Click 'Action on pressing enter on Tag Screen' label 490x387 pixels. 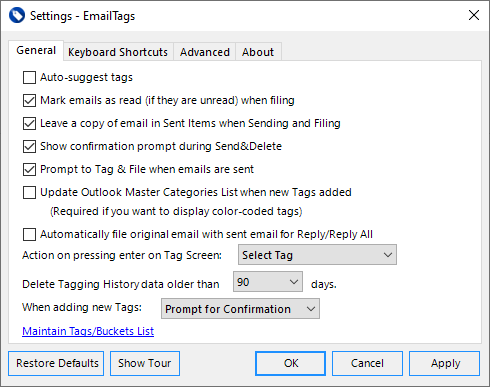tap(122, 255)
